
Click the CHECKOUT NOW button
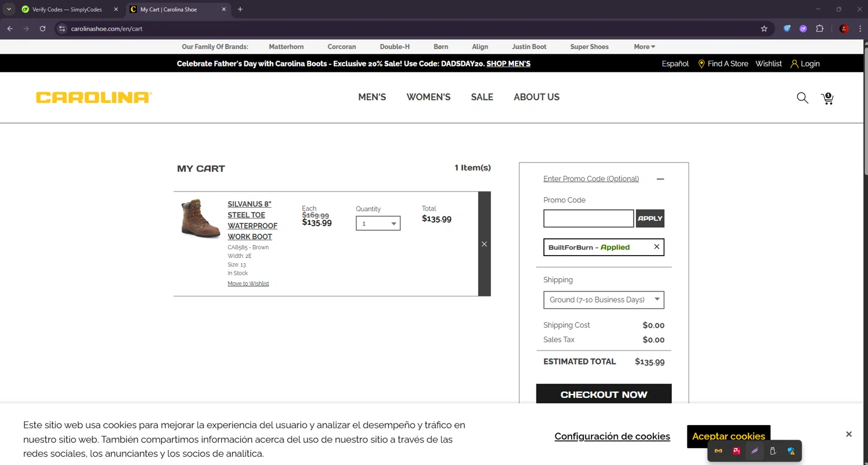point(604,394)
